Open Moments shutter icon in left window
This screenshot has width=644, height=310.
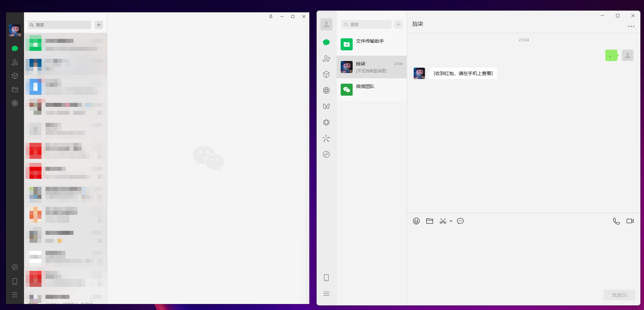15,103
